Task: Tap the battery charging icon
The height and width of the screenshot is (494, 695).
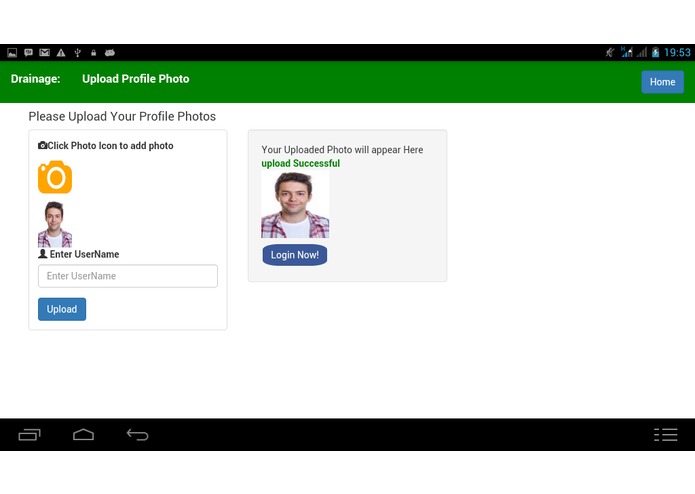Action: tap(656, 52)
